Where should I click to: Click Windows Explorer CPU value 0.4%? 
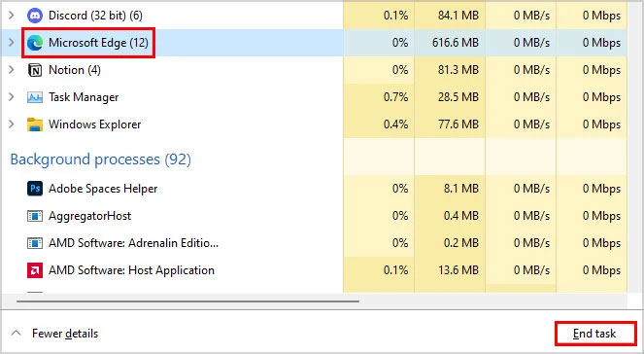point(395,124)
